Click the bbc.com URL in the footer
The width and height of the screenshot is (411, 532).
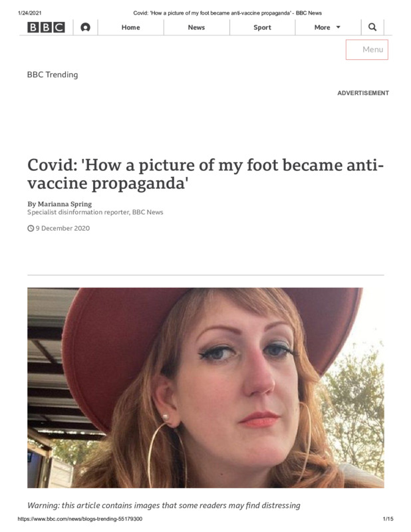click(x=80, y=519)
